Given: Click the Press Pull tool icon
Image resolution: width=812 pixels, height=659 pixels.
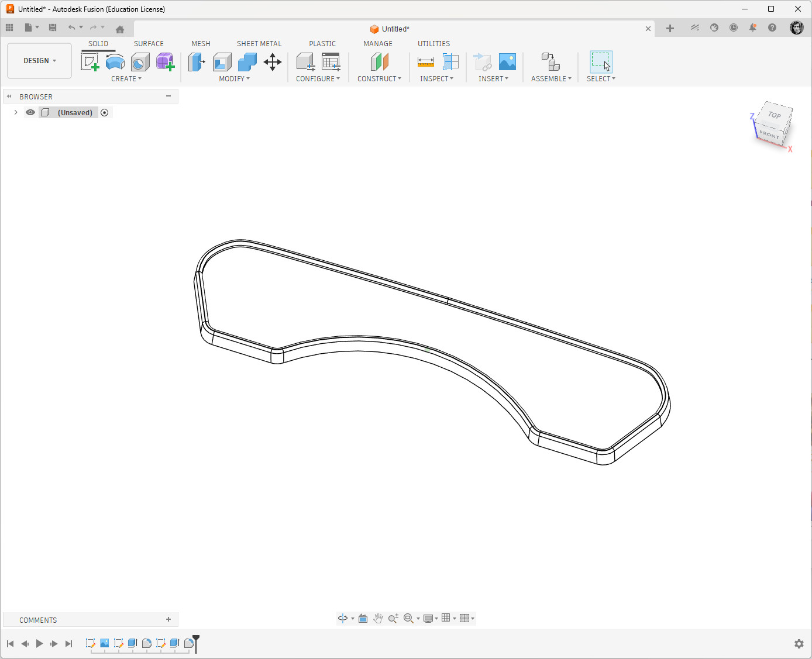Looking at the screenshot, I should click(197, 61).
